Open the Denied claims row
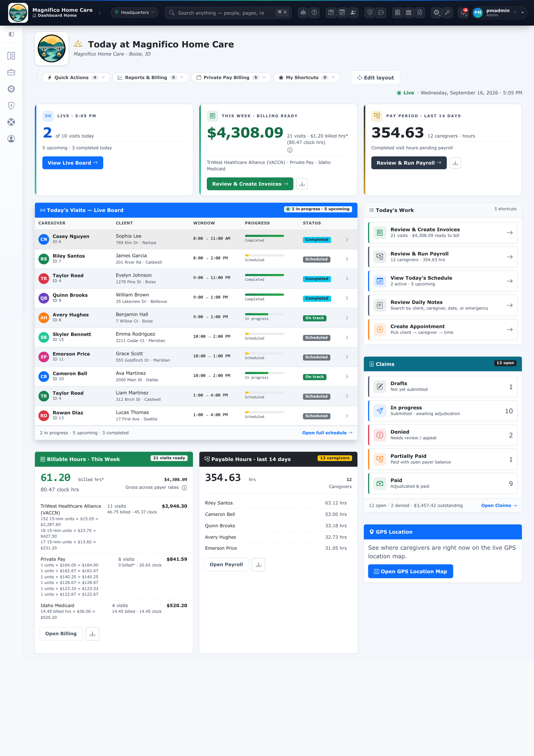The height and width of the screenshot is (756, 534). coord(443,435)
